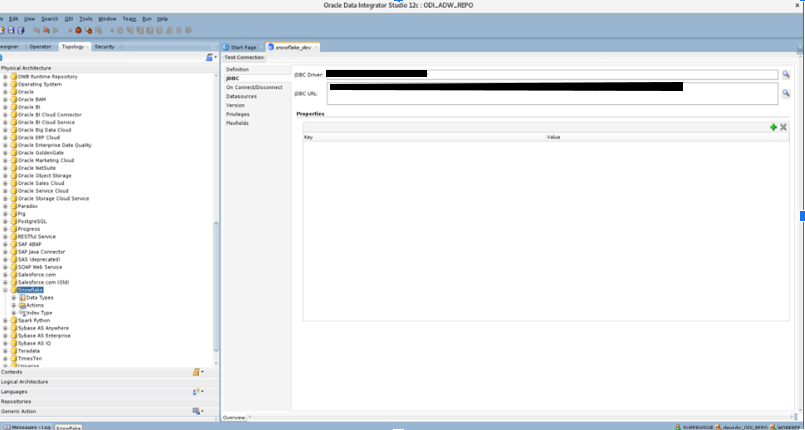Expand the PostgreSQL technology node
The height and width of the screenshot is (430, 805).
coord(6,221)
